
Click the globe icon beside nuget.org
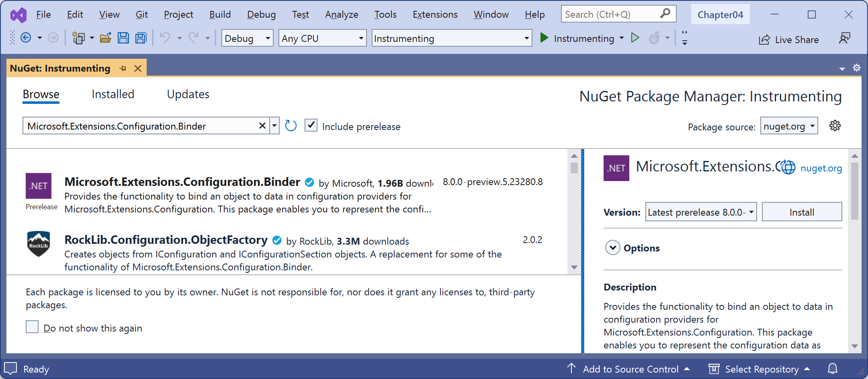click(x=788, y=167)
